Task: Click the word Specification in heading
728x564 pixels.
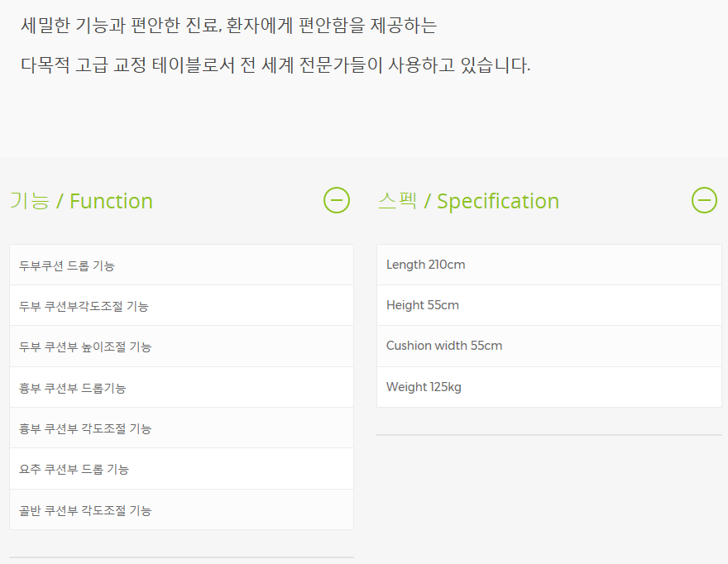Action: coord(498,201)
